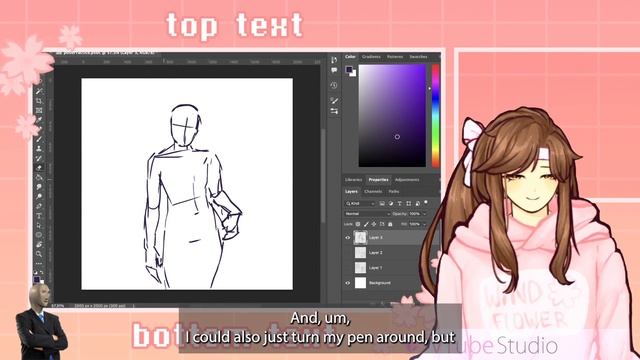Viewport: 640px width, 360px height.
Task: Toggle lock transparent pixels
Action: click(x=358, y=224)
